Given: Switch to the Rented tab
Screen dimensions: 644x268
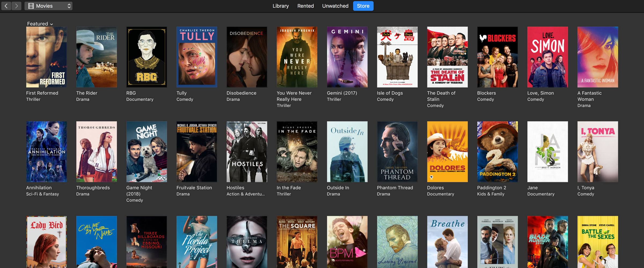Looking at the screenshot, I should 305,6.
